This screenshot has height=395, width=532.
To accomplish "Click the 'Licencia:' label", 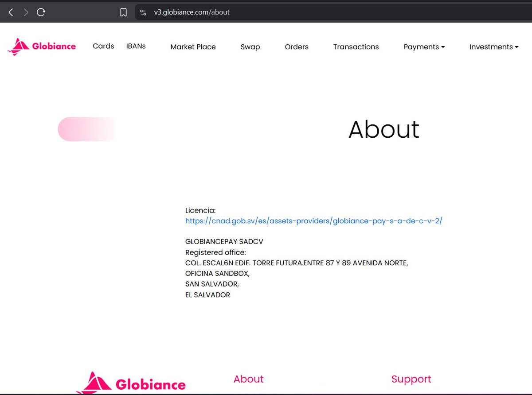I will coord(200,210).
